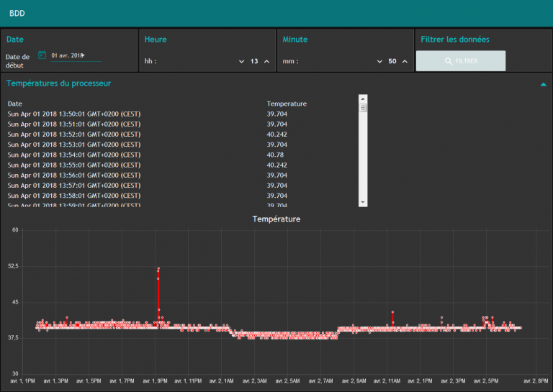Select the minute value 50
The image size is (553, 392).
pyautogui.click(x=392, y=62)
